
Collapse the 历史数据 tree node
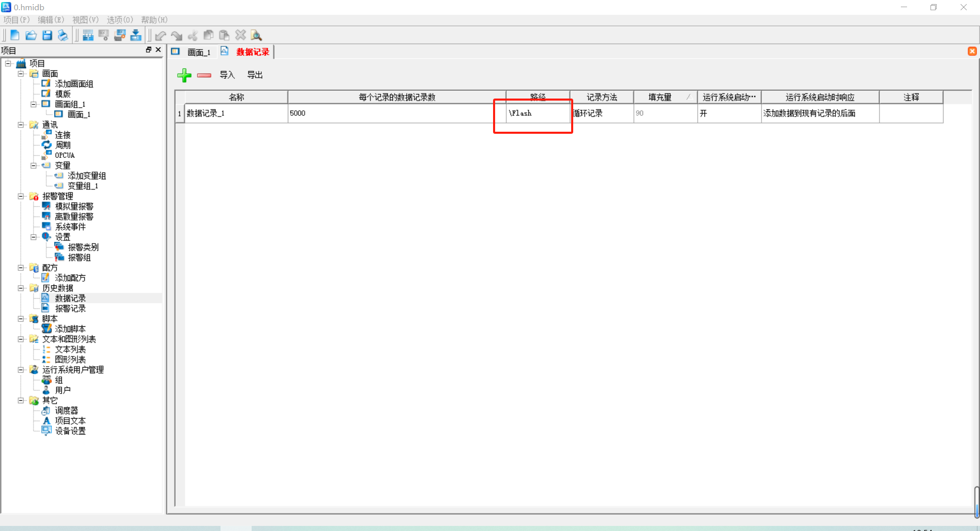(21, 288)
